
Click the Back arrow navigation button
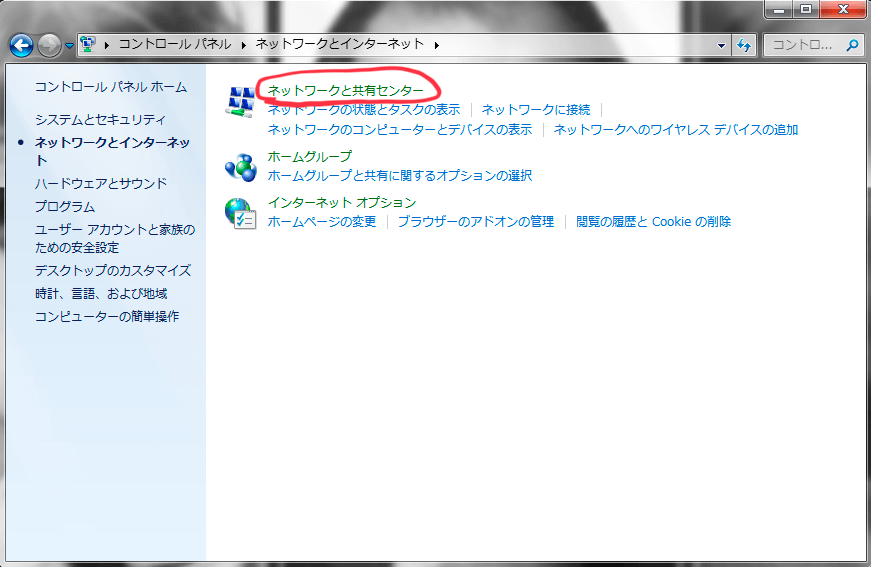point(21,46)
